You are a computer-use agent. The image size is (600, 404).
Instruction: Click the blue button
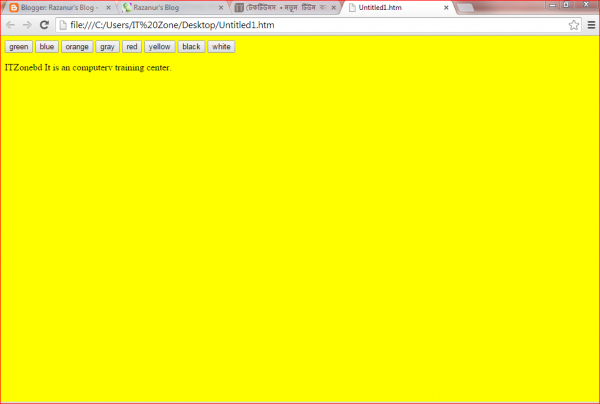(x=47, y=47)
